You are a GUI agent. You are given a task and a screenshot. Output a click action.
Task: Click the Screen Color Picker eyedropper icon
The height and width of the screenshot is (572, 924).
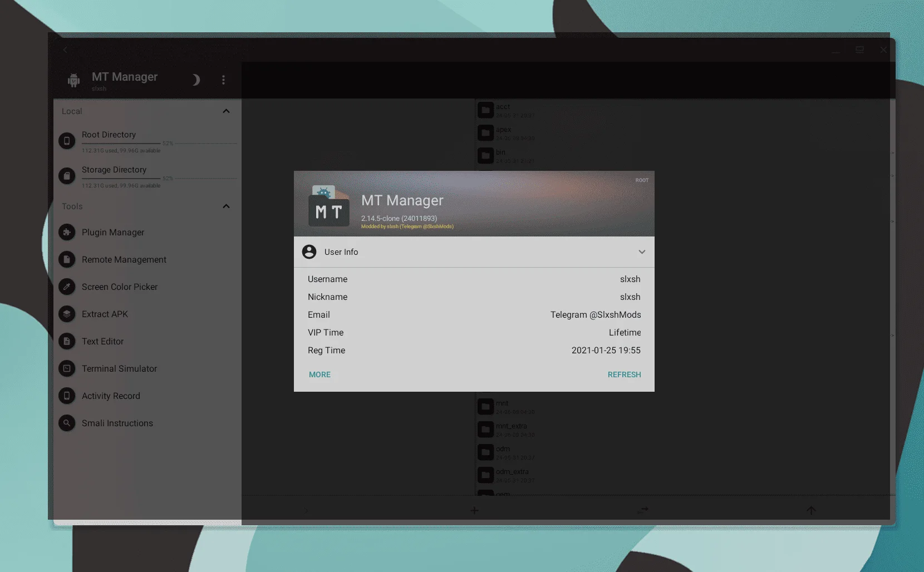67,287
